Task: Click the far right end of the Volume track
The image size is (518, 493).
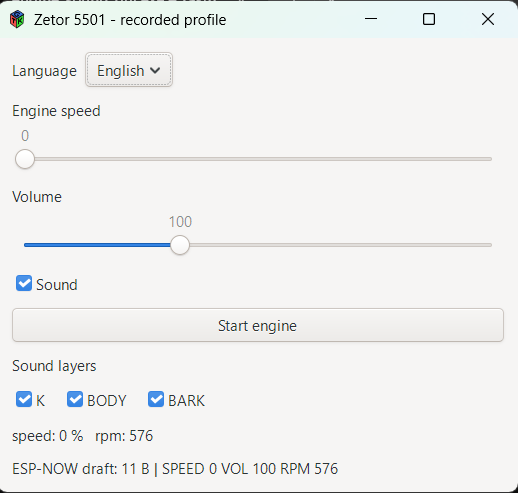Action: click(x=489, y=245)
